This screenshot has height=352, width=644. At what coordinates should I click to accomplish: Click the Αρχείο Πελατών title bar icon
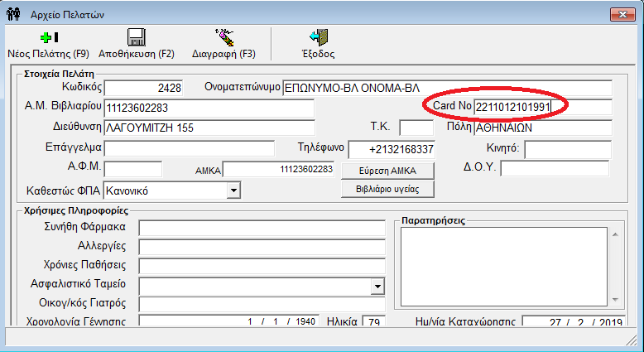pos(13,15)
